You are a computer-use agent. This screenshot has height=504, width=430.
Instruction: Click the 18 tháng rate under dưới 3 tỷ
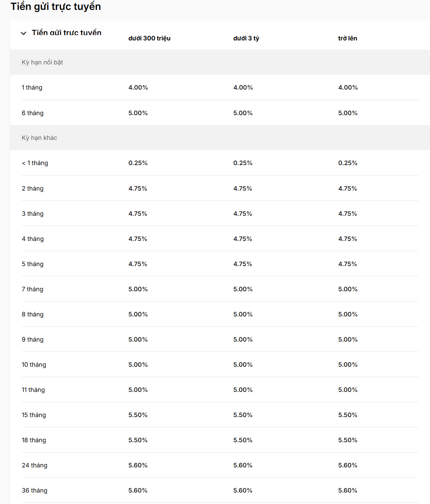pyautogui.click(x=243, y=440)
